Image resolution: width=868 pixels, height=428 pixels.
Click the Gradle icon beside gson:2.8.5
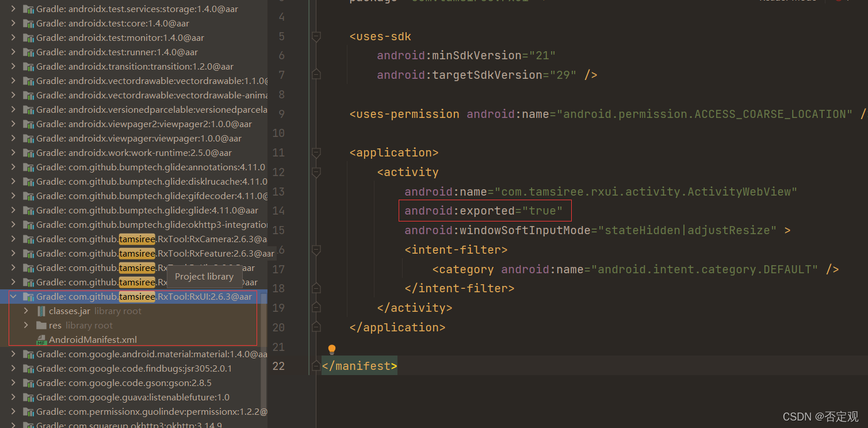[29, 383]
